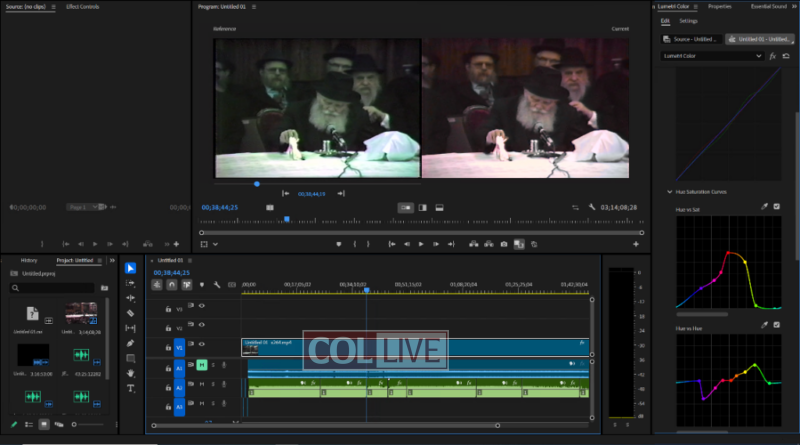The image size is (800, 445).
Task: Click the Hue vs Sat eyedropper
Action: point(764,207)
